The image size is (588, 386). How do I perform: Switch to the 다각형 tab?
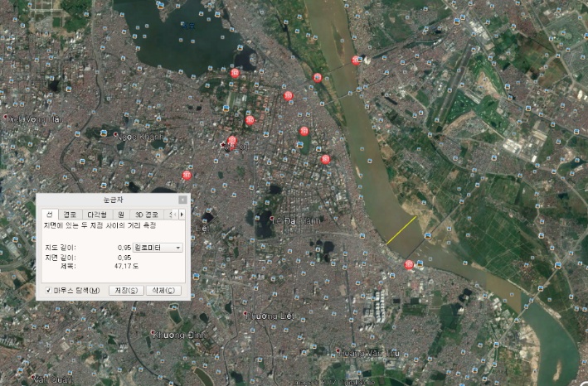pyautogui.click(x=96, y=214)
